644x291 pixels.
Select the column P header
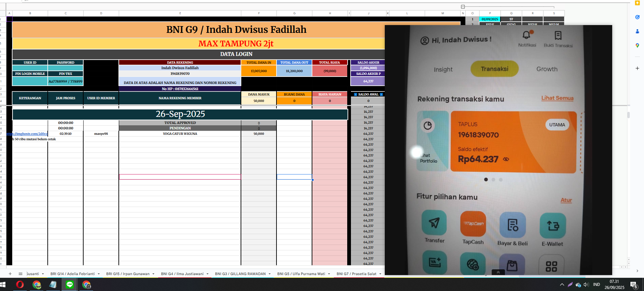click(490, 13)
